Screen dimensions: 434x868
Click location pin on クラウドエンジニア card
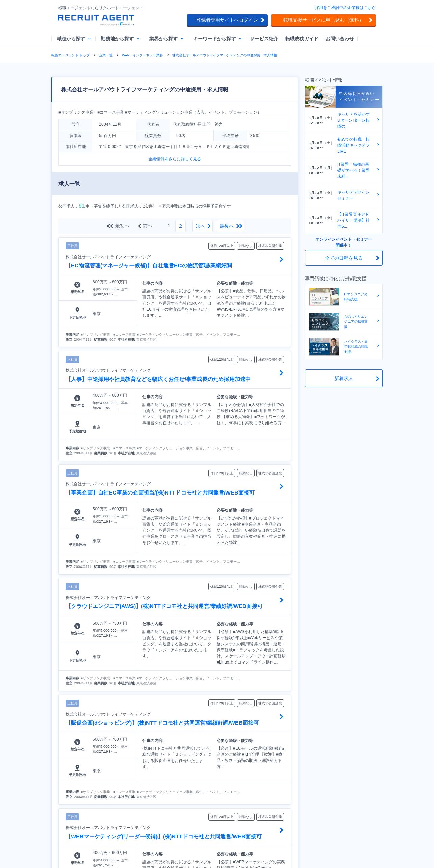point(77,653)
